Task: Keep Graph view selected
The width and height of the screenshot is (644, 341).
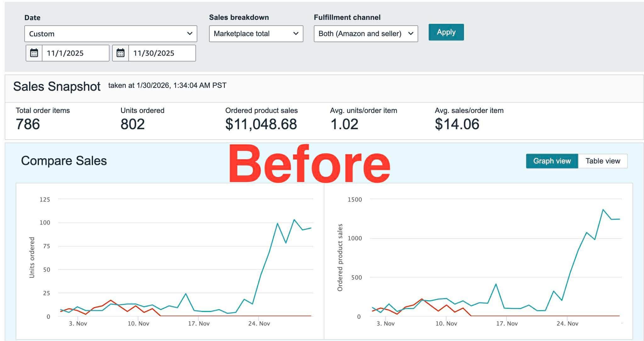Action: point(552,161)
